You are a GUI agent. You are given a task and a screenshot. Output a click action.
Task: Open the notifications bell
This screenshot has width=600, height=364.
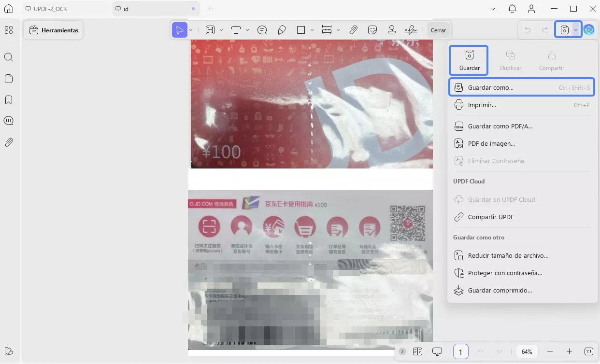coord(512,9)
